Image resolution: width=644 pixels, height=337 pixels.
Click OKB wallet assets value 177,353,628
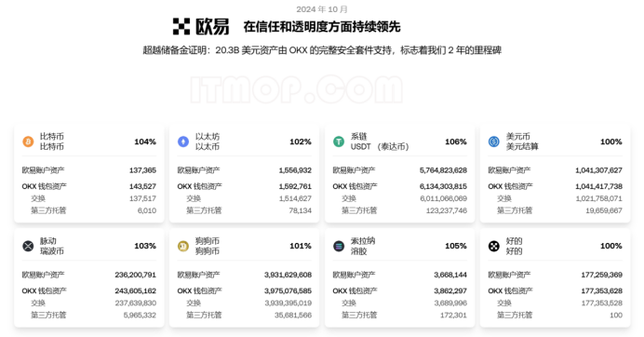click(x=602, y=290)
